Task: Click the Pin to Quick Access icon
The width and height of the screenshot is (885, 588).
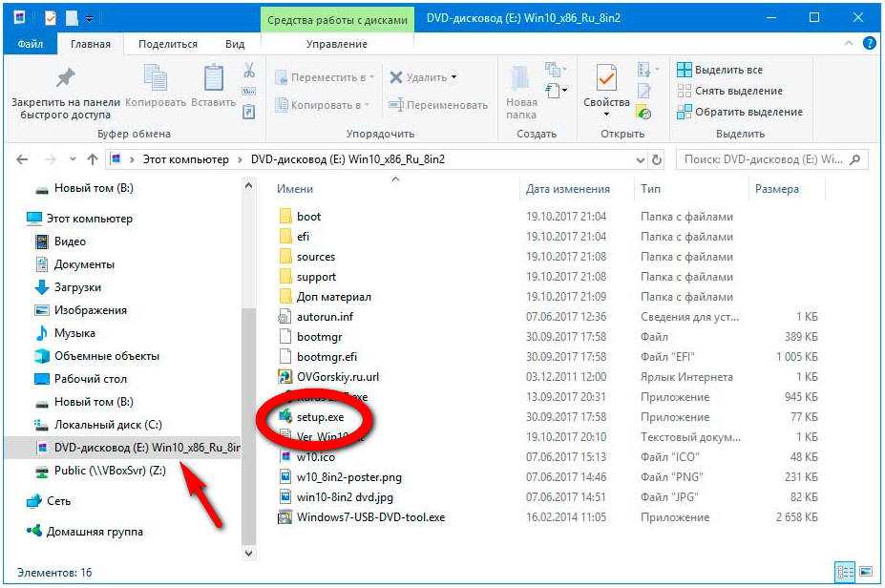Action: coord(65,78)
